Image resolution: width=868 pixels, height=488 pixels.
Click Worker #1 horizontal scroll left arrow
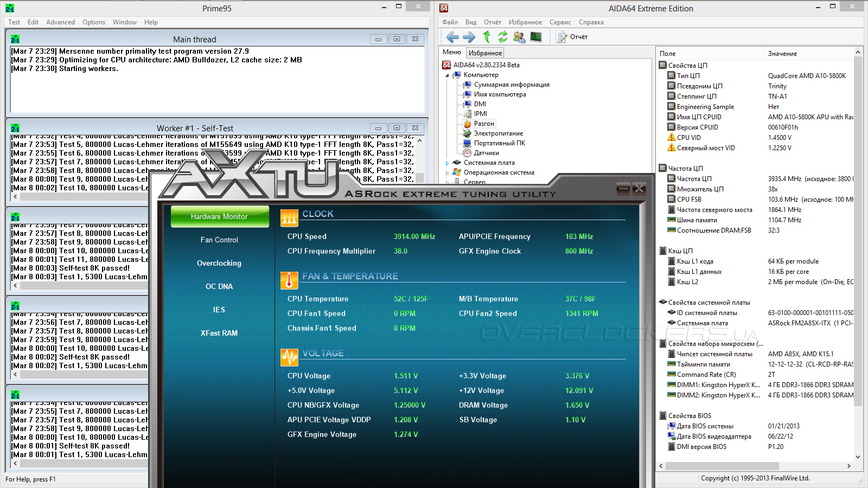click(x=15, y=197)
